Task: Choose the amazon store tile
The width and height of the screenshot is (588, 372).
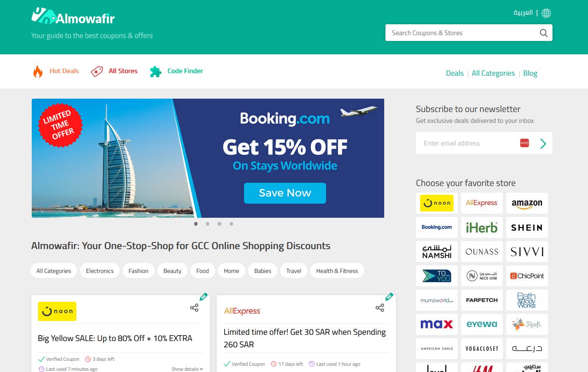Action: [527, 203]
